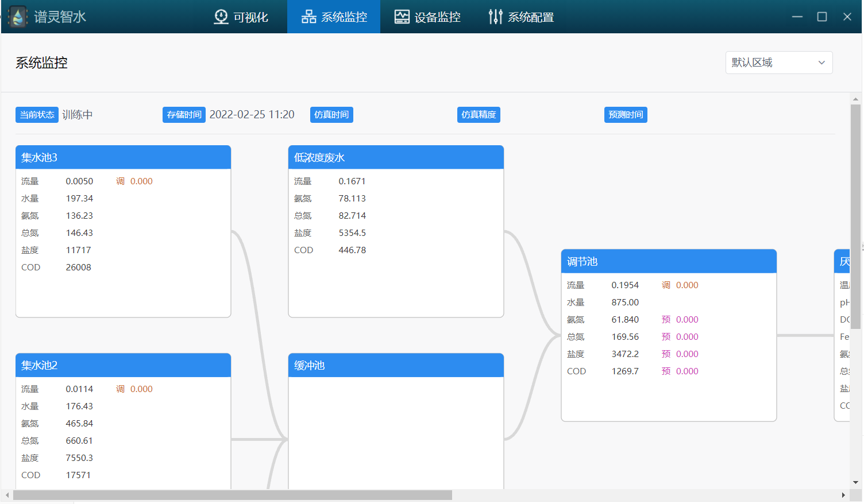The width and height of the screenshot is (864, 504).
Task: Click 集水池2 盐度 value 7550.3
Action: (x=79, y=458)
